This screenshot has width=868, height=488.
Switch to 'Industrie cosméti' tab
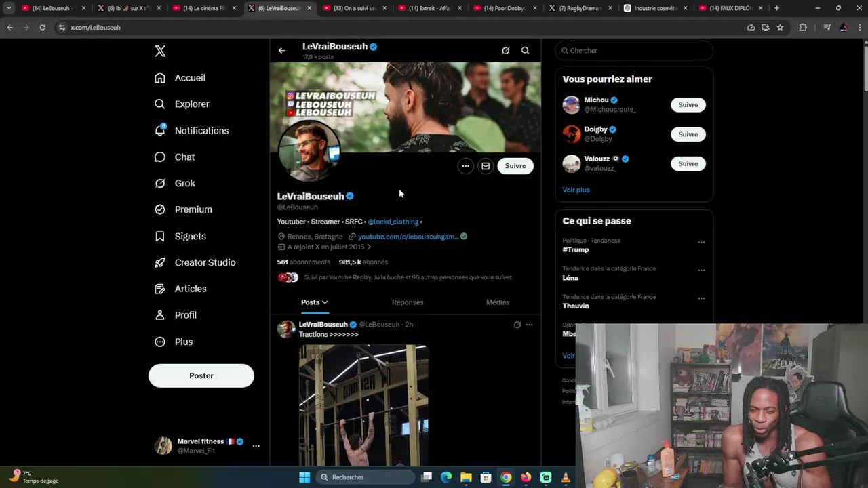pyautogui.click(x=656, y=8)
